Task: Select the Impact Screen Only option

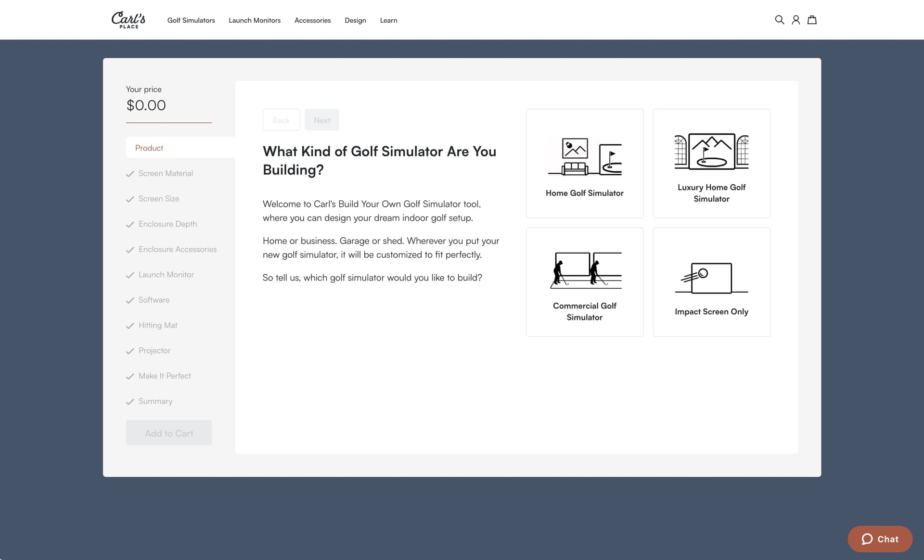Action: [711, 282]
